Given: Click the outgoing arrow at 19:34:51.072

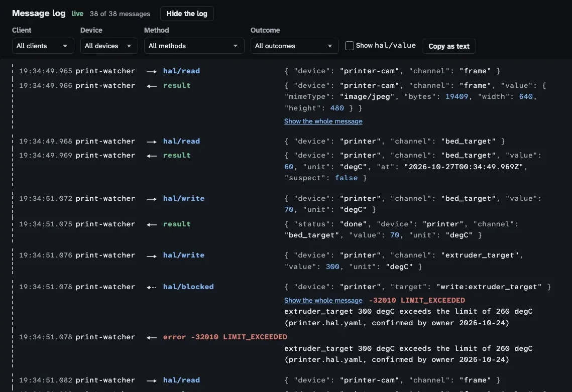Looking at the screenshot, I should (x=151, y=199).
